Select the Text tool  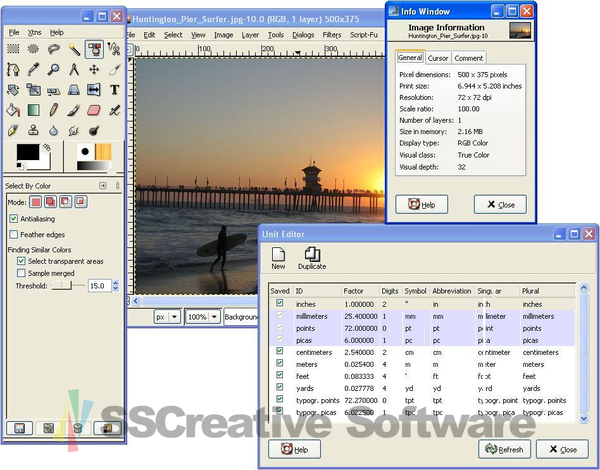pos(114,90)
